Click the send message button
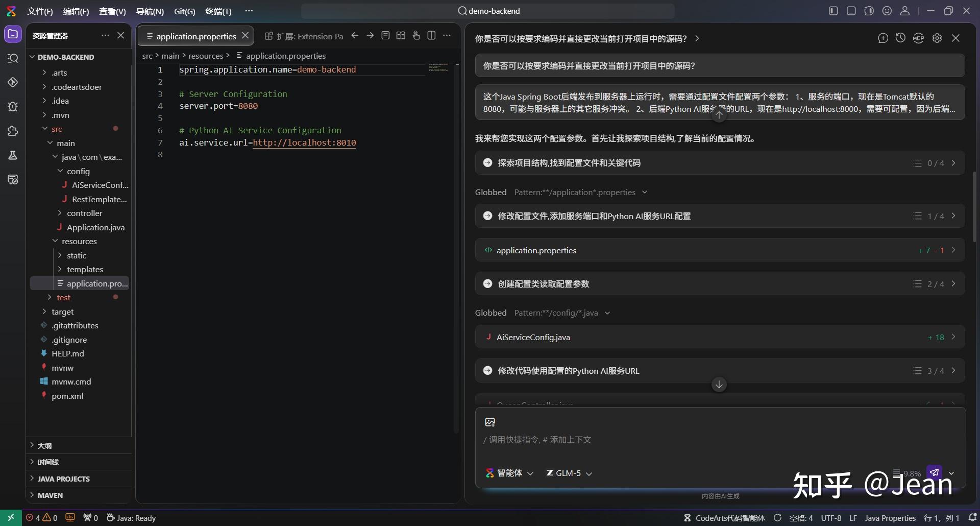 pos(935,472)
